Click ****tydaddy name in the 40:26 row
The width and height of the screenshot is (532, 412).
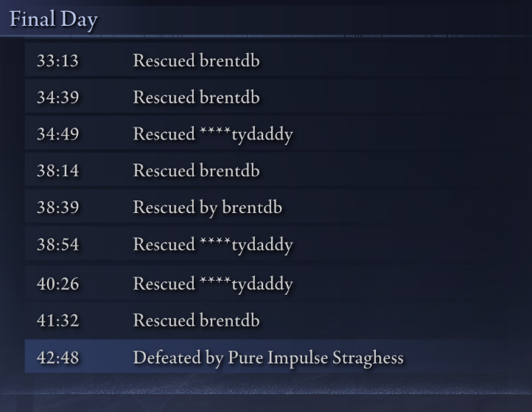(x=246, y=284)
